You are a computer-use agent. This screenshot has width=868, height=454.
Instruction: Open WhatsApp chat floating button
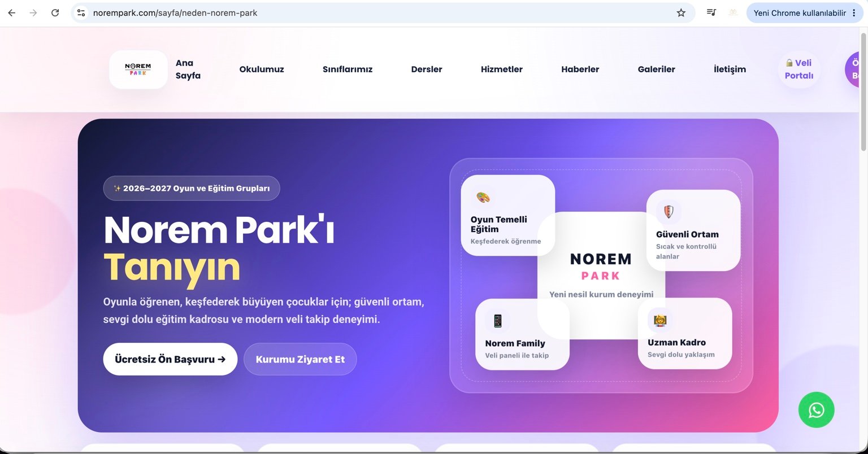click(816, 410)
